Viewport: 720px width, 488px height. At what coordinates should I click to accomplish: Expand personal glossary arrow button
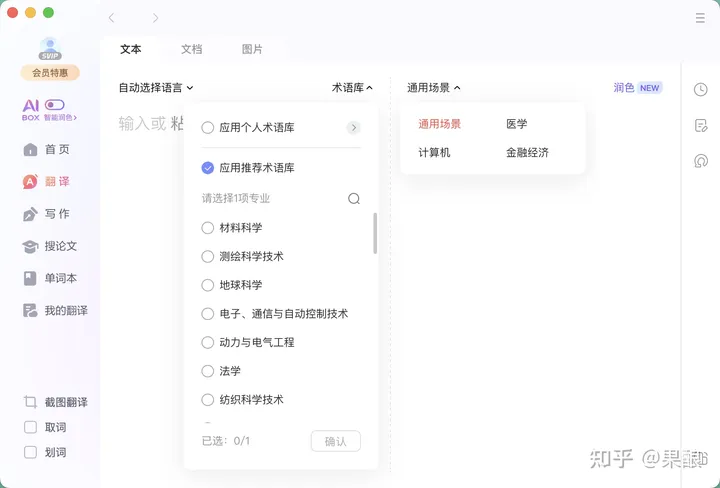354,128
